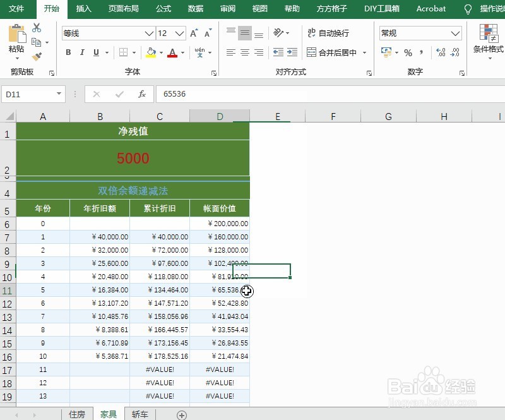Switch to the 插入 Insert tab

84,9
